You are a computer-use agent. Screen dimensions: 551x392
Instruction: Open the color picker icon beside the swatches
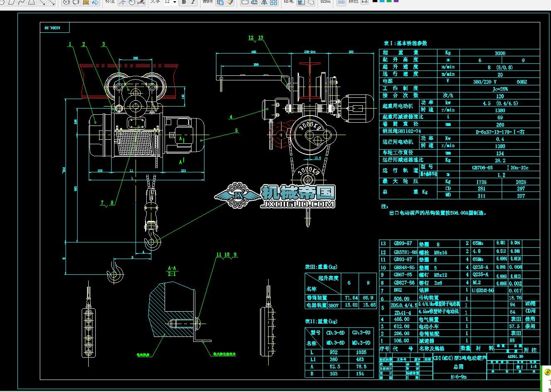[364, 2]
